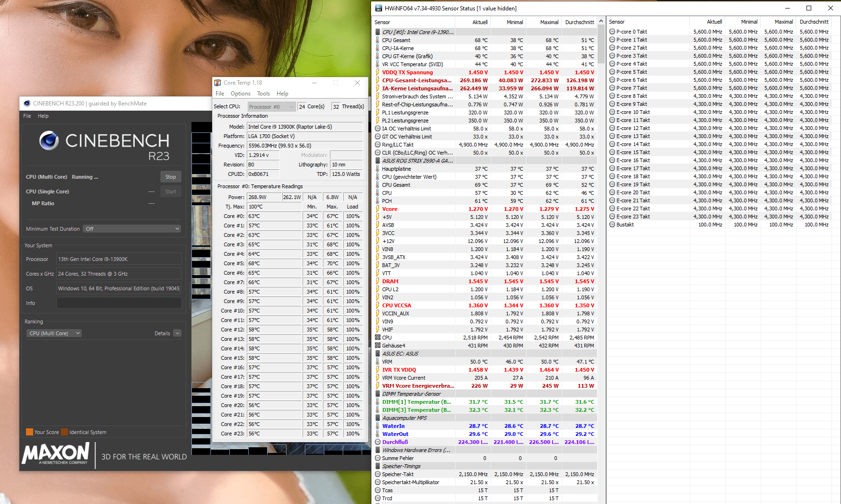Viewport: 841px width, 504px height.
Task: Click the Tj. Max 100°C field
Action: (x=274, y=207)
